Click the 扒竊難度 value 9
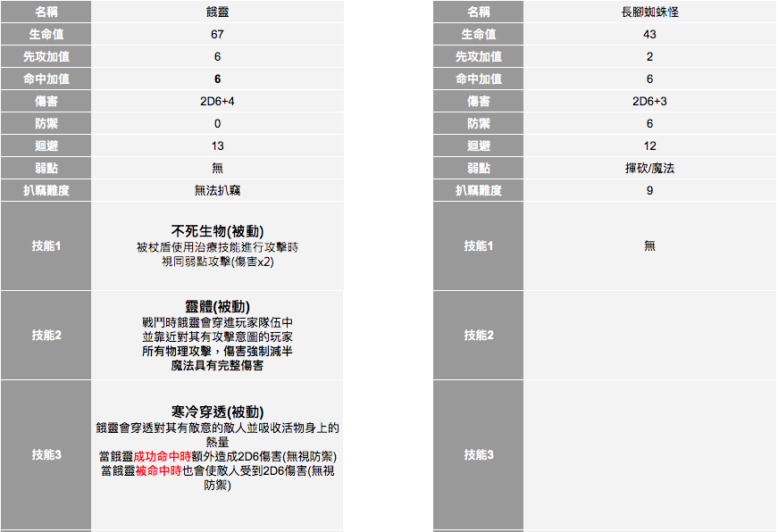 point(649,190)
